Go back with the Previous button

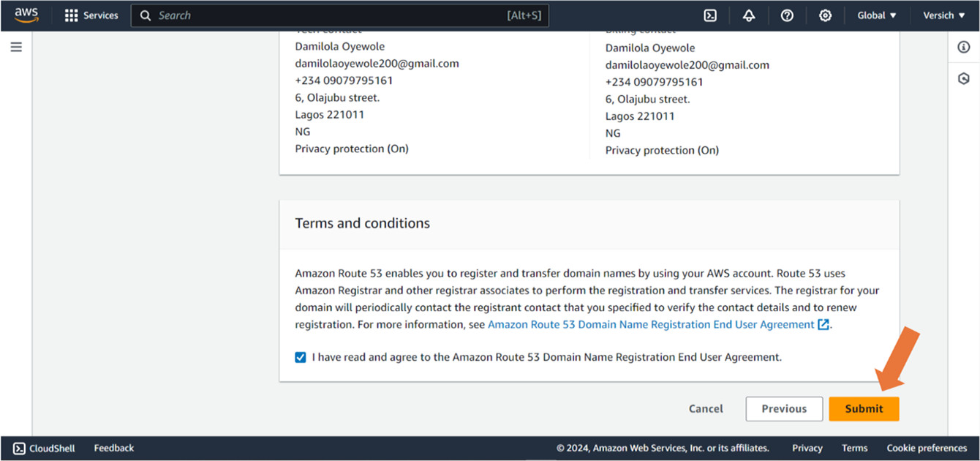784,409
